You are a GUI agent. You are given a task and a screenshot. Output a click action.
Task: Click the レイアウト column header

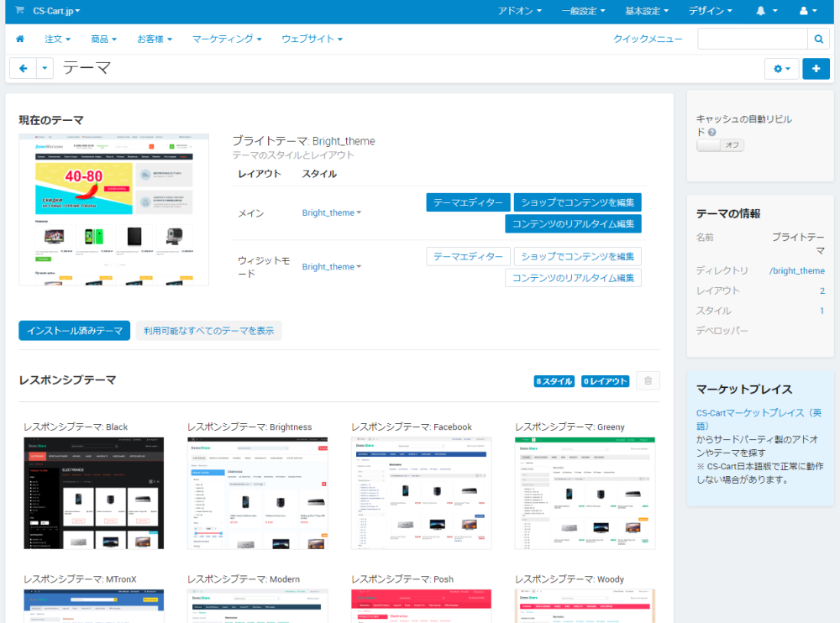pos(260,174)
